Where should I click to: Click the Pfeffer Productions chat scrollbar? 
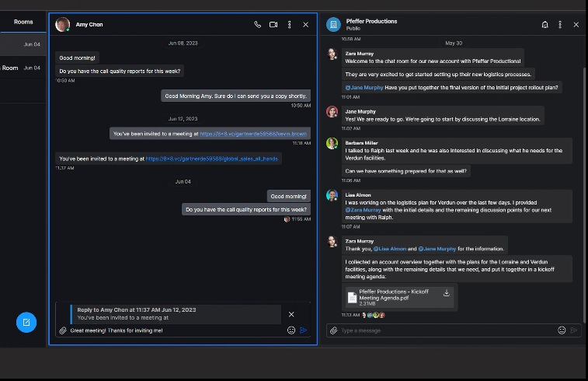tap(584, 179)
